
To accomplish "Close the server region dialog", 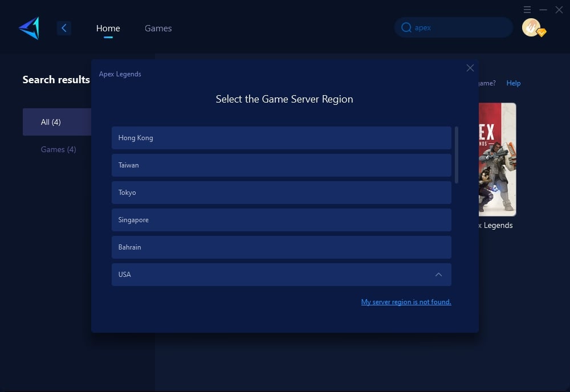I will (x=470, y=68).
